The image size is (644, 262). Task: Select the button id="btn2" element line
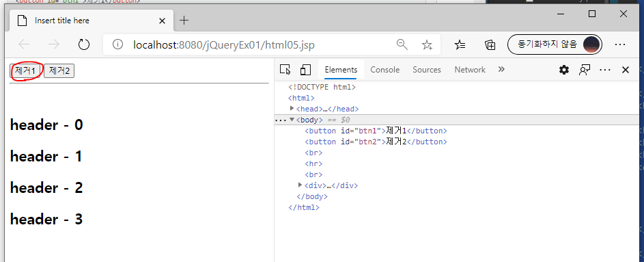click(x=376, y=142)
